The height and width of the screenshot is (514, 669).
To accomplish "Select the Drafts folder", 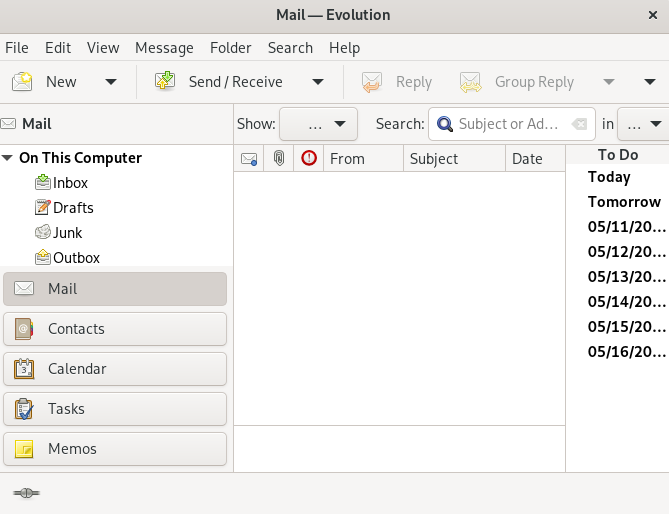I will (72, 208).
